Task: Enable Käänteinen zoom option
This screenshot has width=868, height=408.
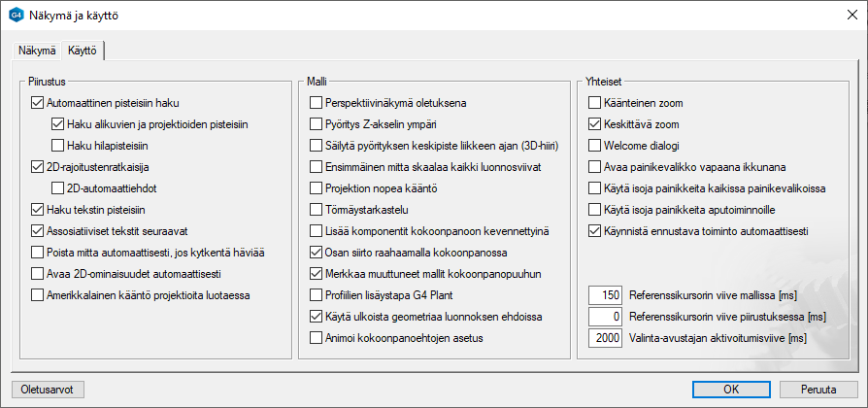Action: (x=595, y=102)
